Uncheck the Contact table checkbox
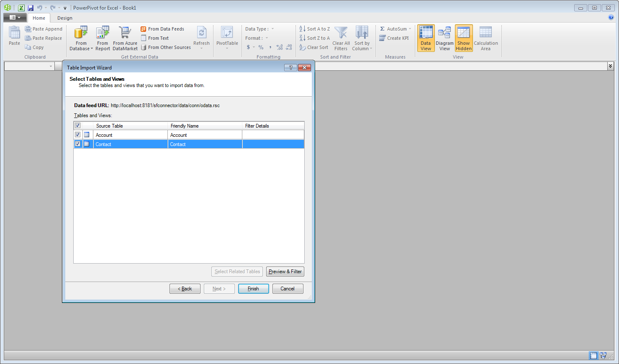The width and height of the screenshot is (619, 364). [x=78, y=144]
